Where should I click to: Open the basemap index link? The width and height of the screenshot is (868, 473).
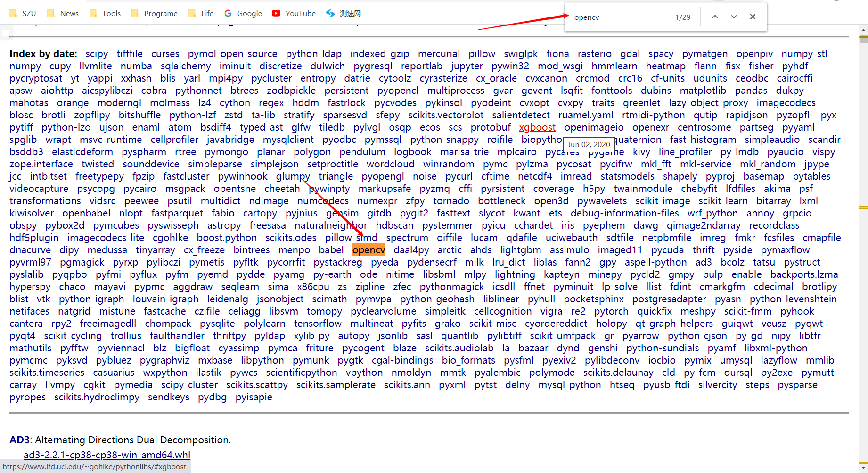coord(764,176)
